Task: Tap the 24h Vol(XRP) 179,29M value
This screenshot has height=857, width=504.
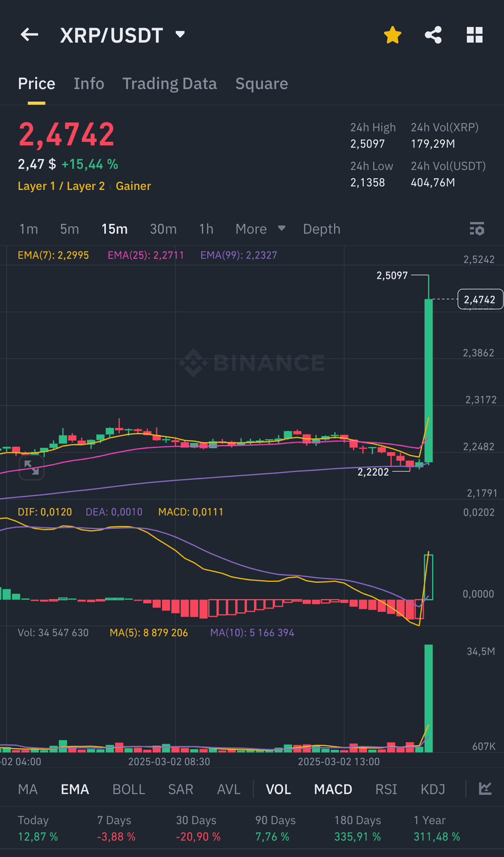Action: (x=433, y=144)
